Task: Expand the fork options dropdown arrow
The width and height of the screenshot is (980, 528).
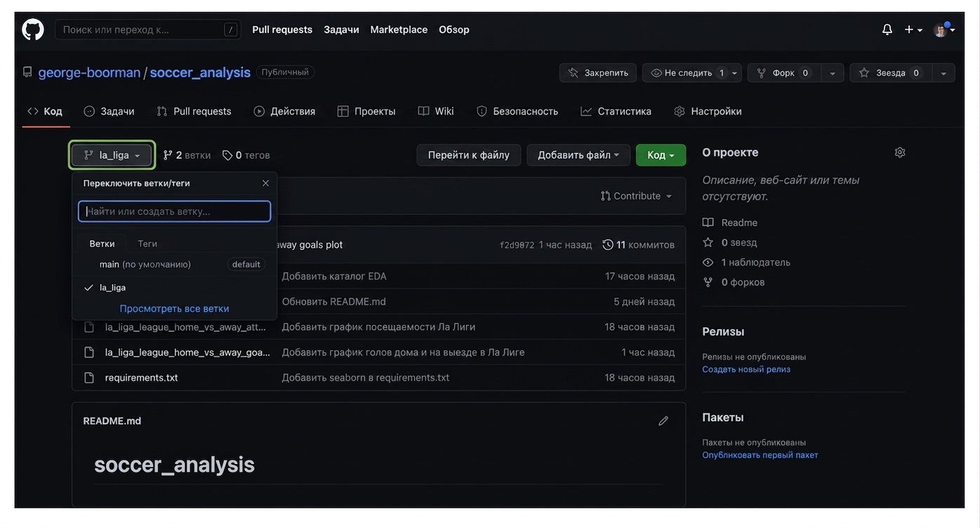Action: click(x=832, y=73)
